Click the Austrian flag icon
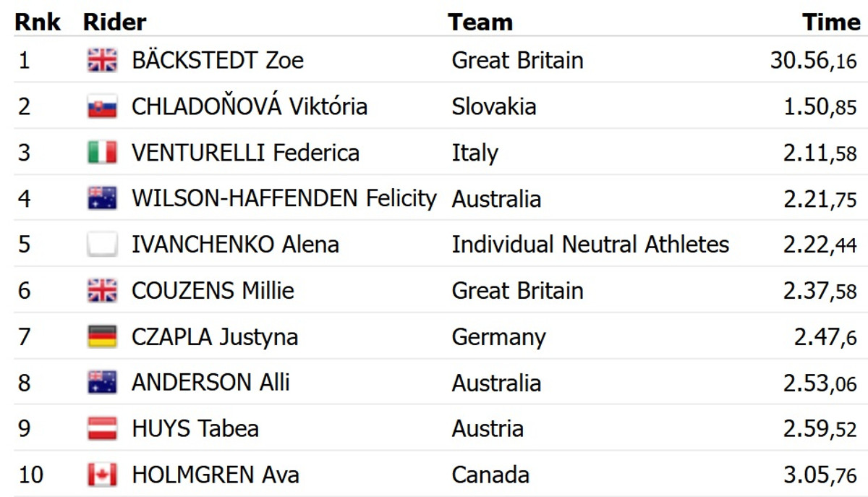The height and width of the screenshot is (497, 868). pyautogui.click(x=102, y=428)
